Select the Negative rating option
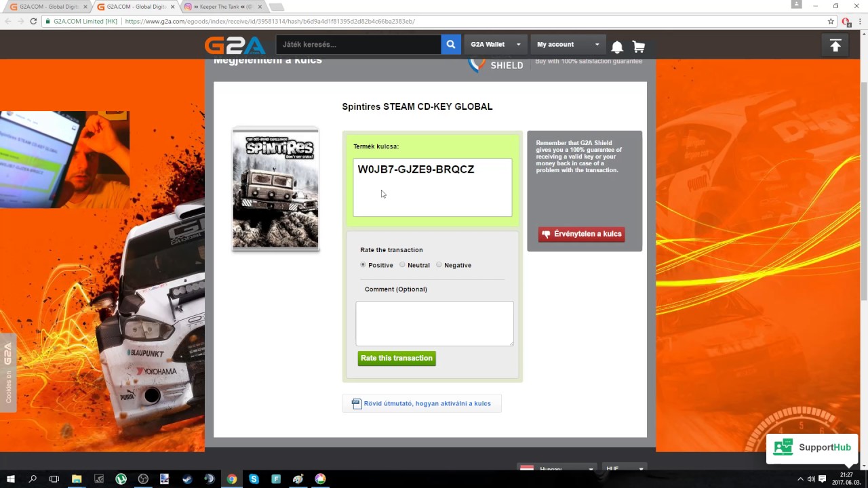 (439, 265)
